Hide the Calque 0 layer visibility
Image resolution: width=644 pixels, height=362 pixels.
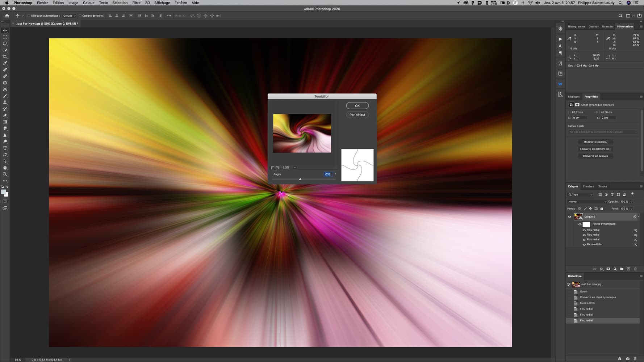tap(569, 217)
